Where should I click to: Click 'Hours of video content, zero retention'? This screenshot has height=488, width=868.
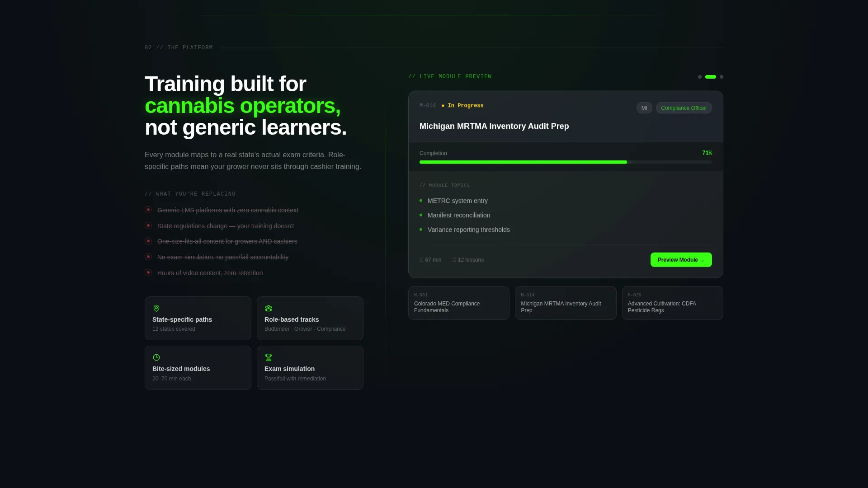[210, 273]
